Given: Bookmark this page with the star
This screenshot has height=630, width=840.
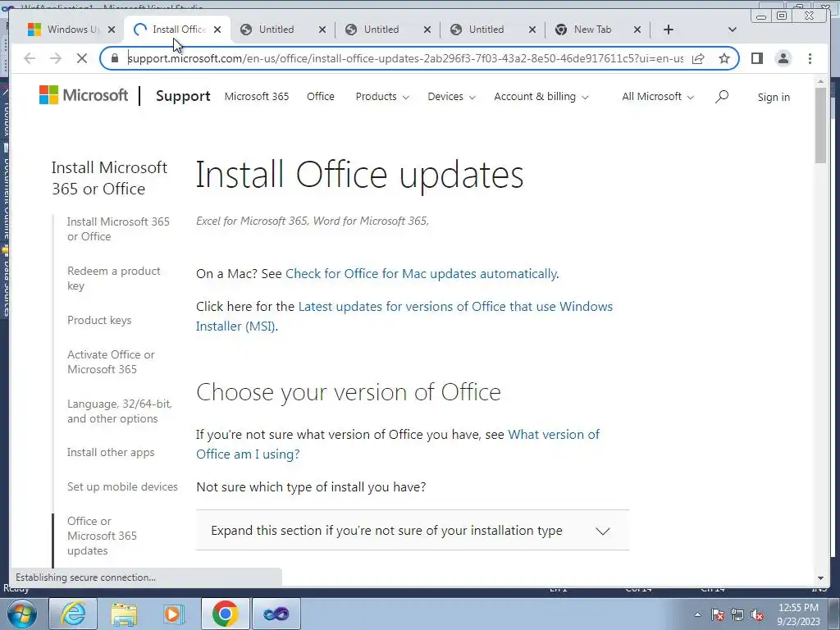Looking at the screenshot, I should (724, 58).
